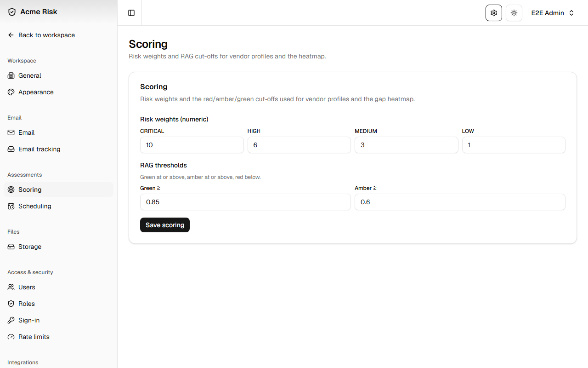
Task: Click the palette icon next to Appearance
Action: pyautogui.click(x=11, y=92)
